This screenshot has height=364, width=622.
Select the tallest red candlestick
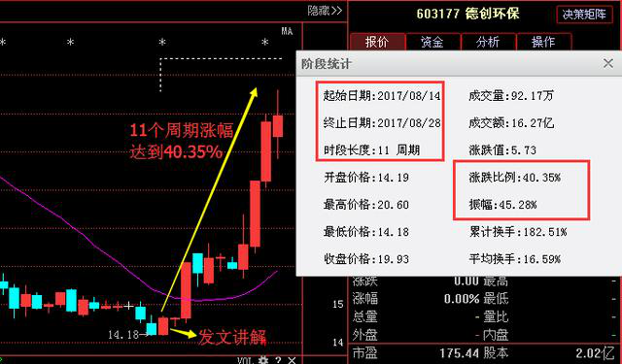[255, 214]
